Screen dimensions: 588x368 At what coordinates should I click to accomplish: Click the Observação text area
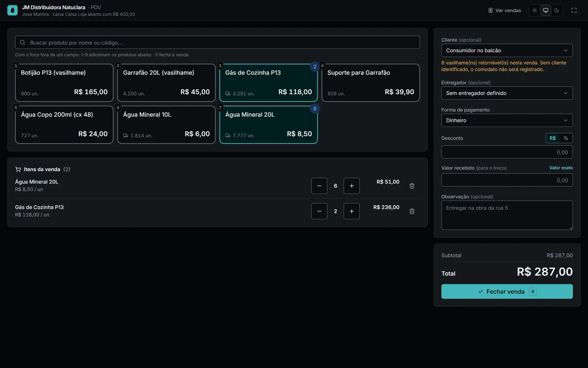(507, 215)
